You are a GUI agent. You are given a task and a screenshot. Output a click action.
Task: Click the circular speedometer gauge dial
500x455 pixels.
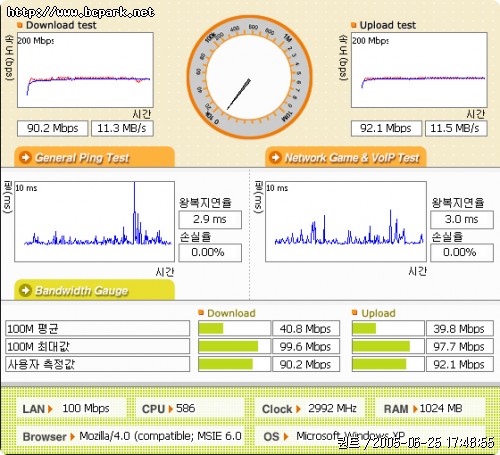249,77
